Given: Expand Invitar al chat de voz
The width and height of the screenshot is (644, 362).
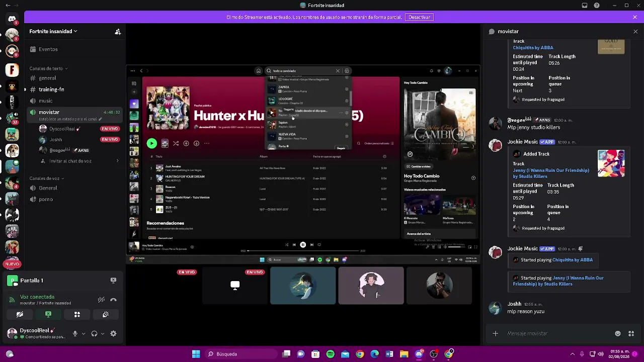Looking at the screenshot, I should [x=79, y=161].
